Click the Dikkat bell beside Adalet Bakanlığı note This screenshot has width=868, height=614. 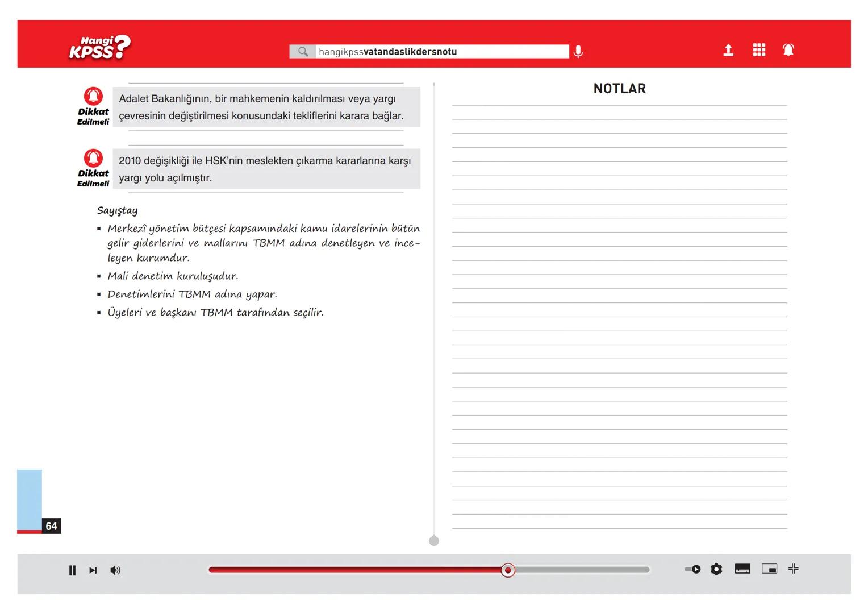pyautogui.click(x=93, y=96)
